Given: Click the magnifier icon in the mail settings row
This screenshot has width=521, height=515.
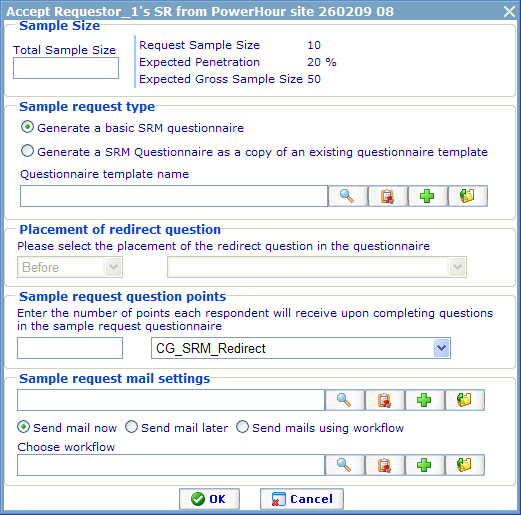Looking at the screenshot, I should tap(345, 400).
